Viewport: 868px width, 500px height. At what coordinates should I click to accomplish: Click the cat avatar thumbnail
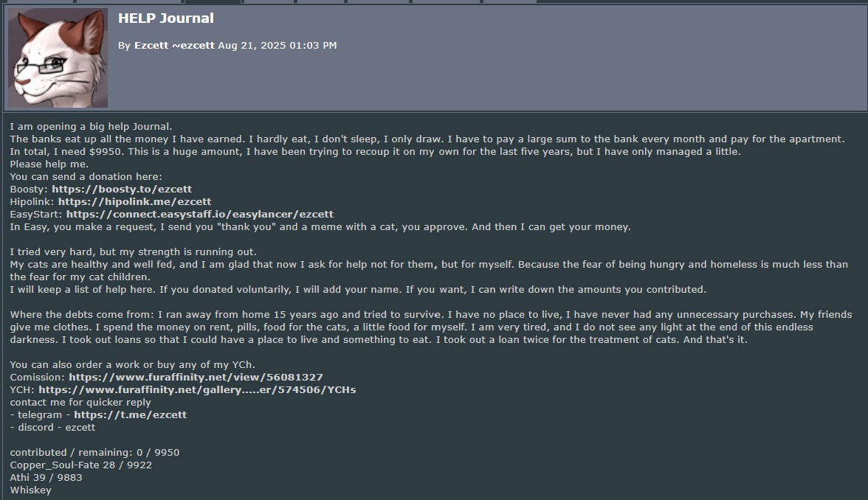coord(58,58)
